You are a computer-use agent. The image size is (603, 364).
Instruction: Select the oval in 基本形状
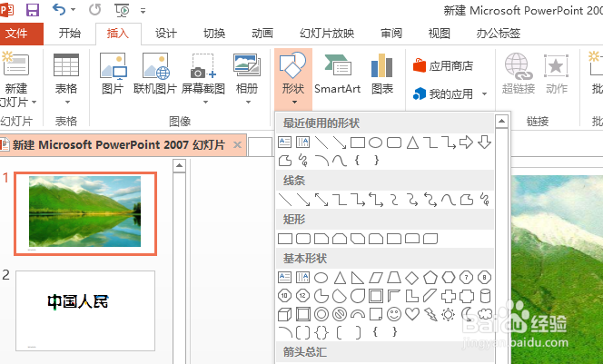coord(321,277)
